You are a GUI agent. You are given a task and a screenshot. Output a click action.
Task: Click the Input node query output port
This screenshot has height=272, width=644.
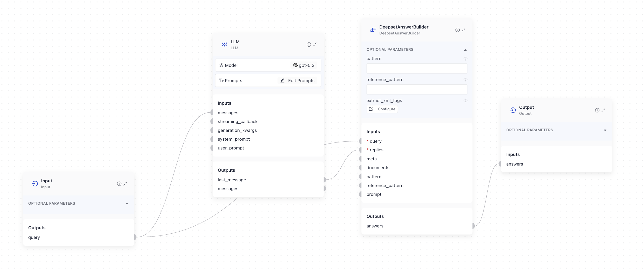tap(135, 237)
